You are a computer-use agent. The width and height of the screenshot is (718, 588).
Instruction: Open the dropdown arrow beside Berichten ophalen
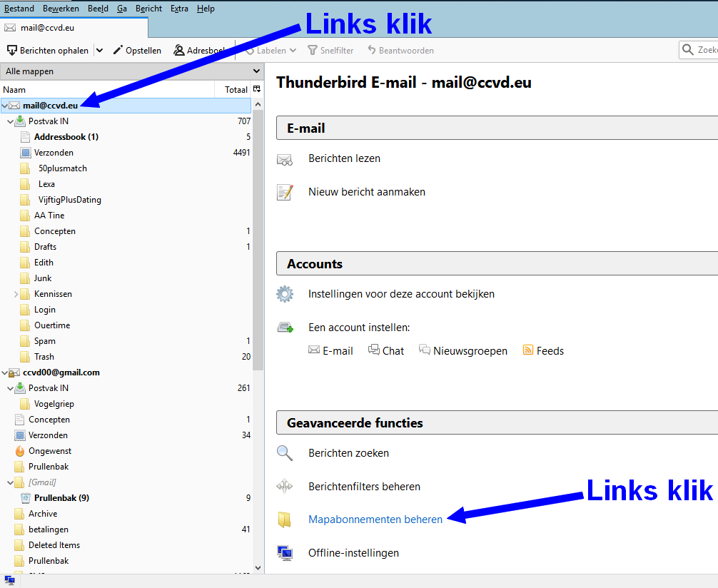click(99, 51)
